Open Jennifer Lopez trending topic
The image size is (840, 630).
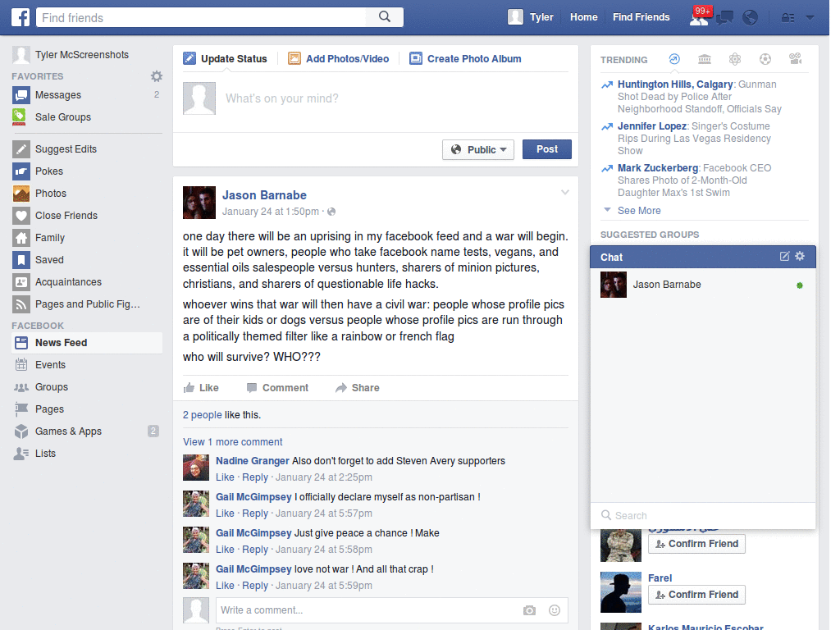(x=652, y=126)
